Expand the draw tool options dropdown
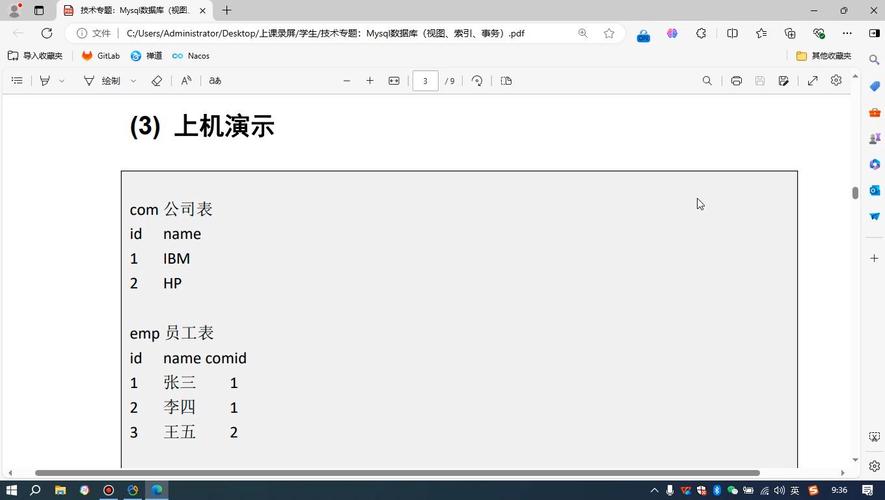 click(133, 81)
